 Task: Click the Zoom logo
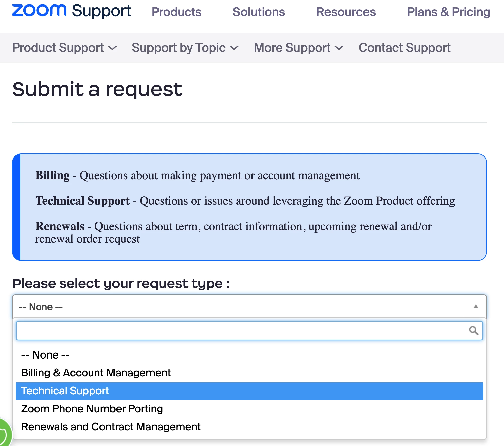click(x=39, y=11)
